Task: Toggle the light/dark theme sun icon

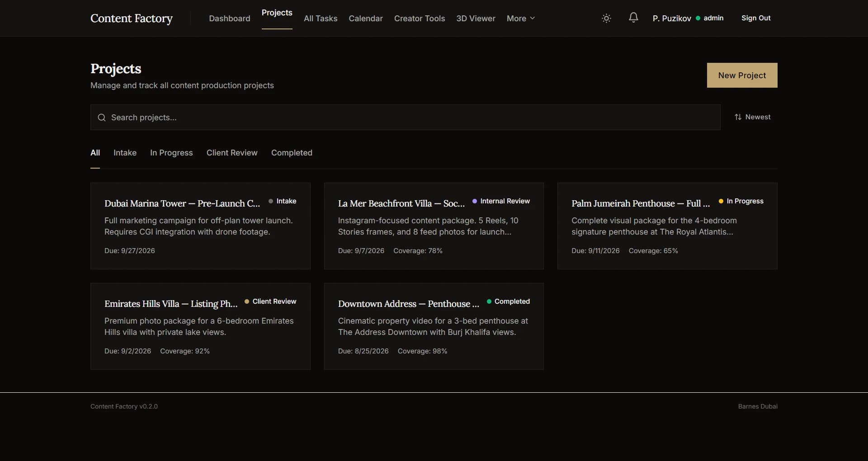Action: 606,18
